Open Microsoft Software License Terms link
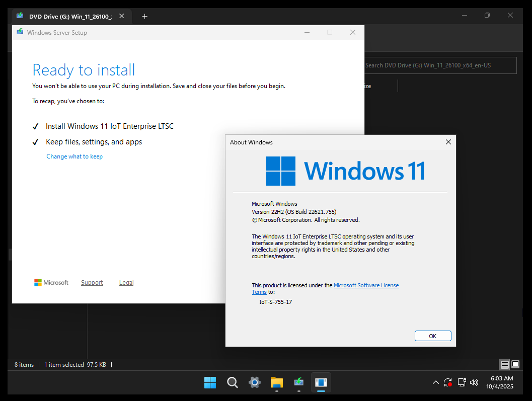 tap(366, 285)
